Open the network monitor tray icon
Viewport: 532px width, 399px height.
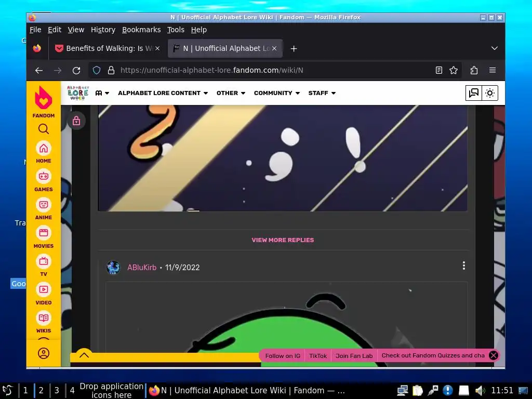tap(403, 391)
